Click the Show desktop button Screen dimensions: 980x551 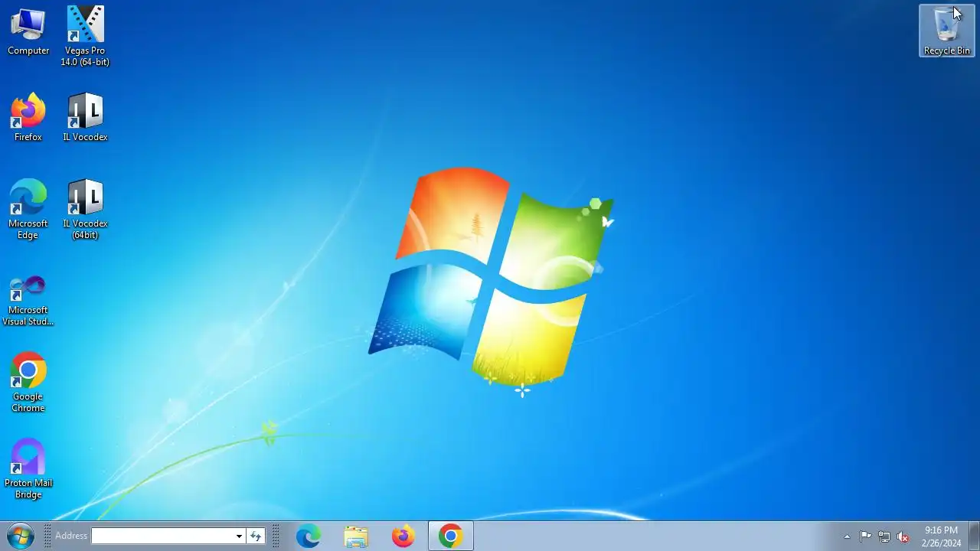[x=974, y=536]
